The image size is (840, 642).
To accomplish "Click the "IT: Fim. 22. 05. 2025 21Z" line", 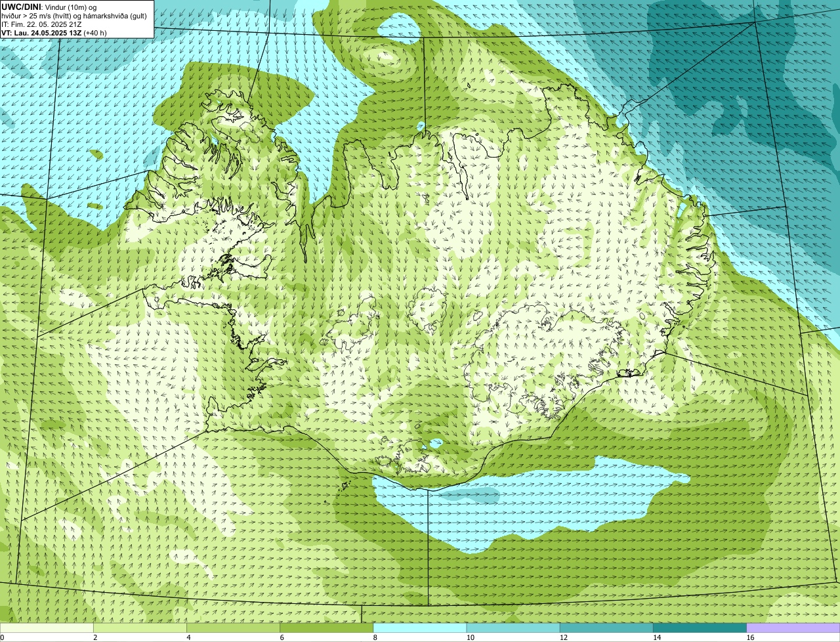I will [x=41, y=24].
